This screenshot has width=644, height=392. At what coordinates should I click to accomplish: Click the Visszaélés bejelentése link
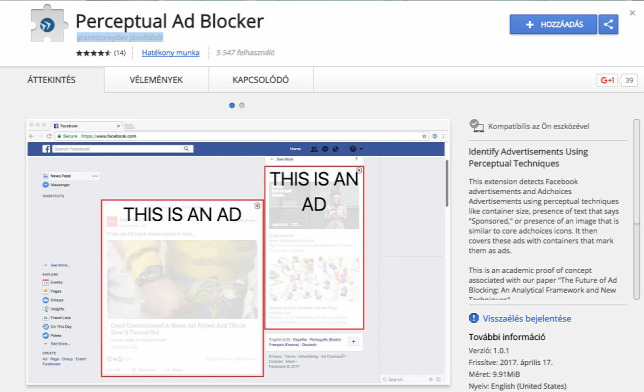click(x=527, y=318)
